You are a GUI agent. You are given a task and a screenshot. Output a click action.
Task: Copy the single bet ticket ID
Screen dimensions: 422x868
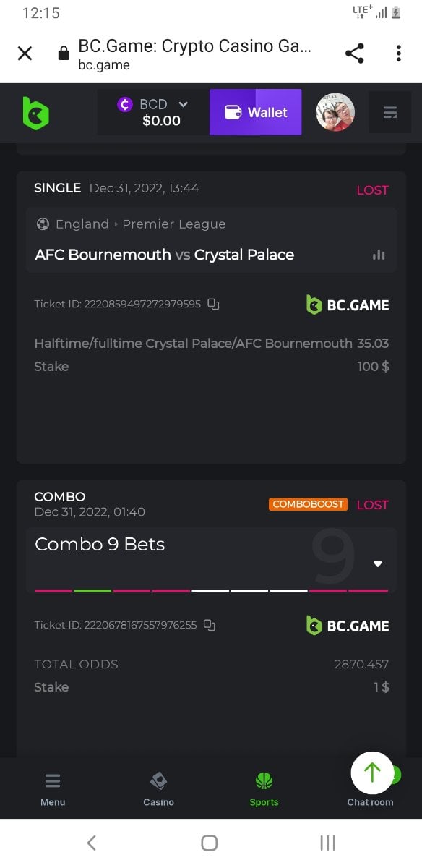pos(213,304)
